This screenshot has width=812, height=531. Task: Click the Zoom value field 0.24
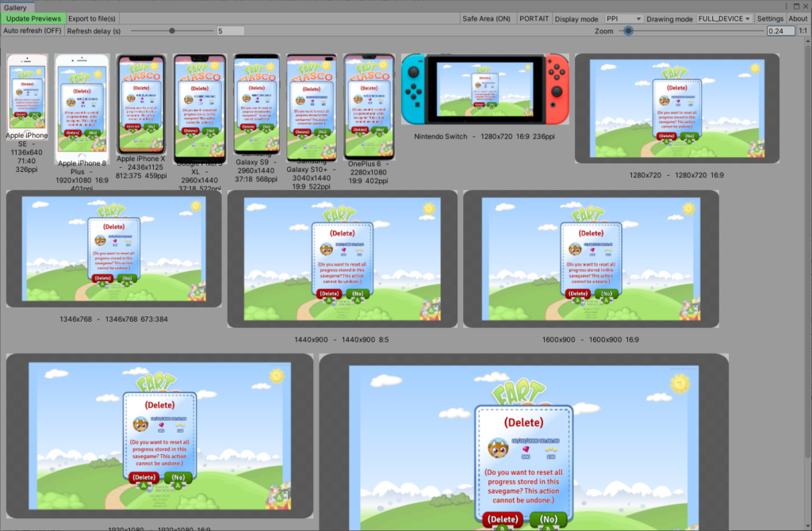(x=780, y=31)
